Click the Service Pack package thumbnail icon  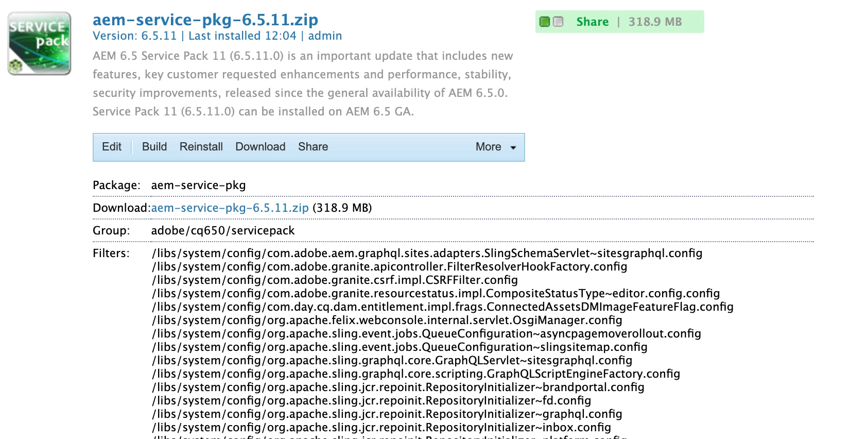pyautogui.click(x=39, y=44)
